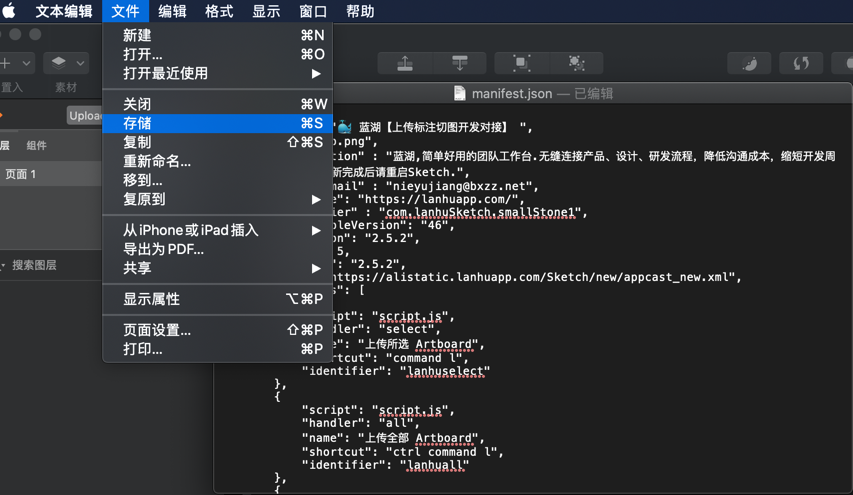Choose 显示属性 menu entry
This screenshot has width=853, height=495.
pyautogui.click(x=217, y=299)
